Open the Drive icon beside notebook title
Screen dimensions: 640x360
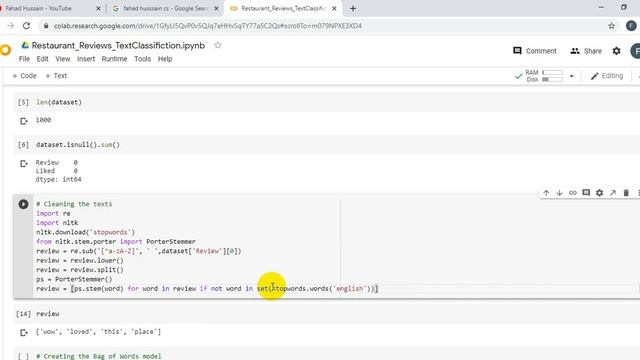point(25,45)
